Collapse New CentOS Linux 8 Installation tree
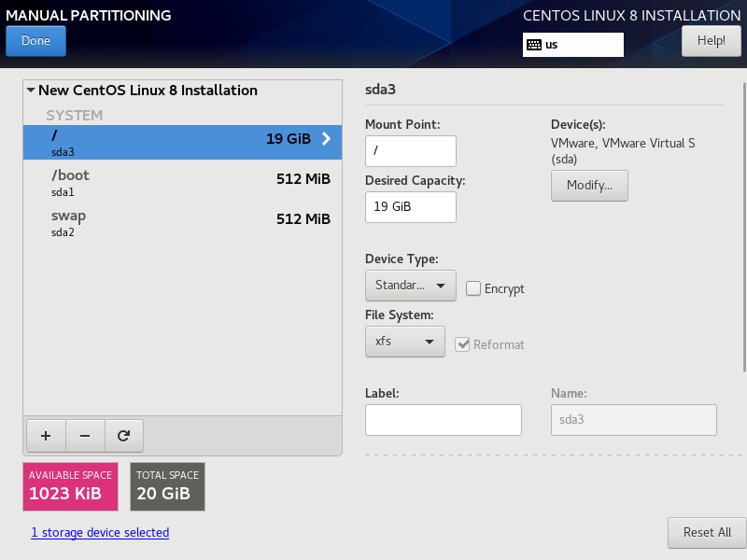 coord(31,90)
